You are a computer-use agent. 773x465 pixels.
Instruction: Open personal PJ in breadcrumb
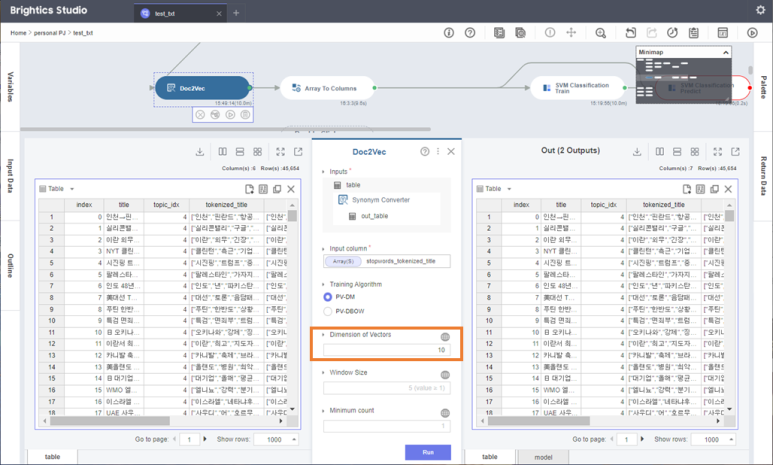tap(49, 33)
